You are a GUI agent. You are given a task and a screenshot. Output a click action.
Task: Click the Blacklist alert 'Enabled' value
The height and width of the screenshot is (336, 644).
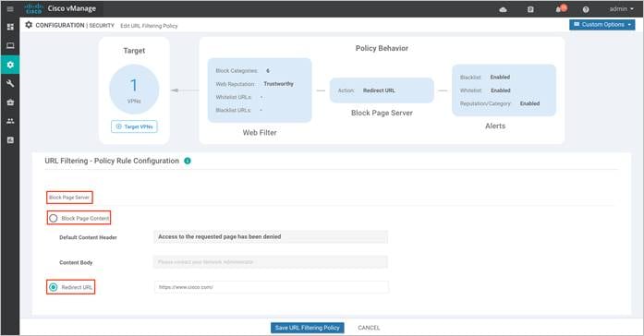[x=500, y=78]
